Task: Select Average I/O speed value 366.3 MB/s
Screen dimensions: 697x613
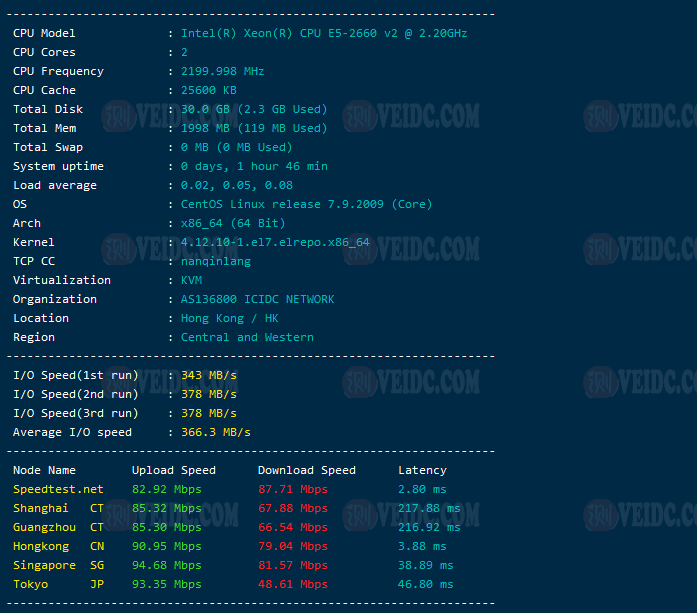Action: point(216,433)
